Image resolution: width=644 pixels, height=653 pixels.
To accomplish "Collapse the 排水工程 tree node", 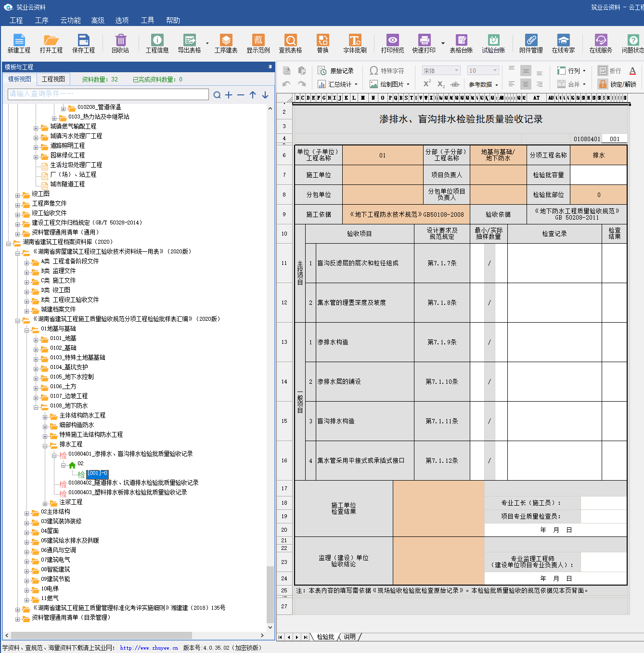I will pyautogui.click(x=46, y=445).
